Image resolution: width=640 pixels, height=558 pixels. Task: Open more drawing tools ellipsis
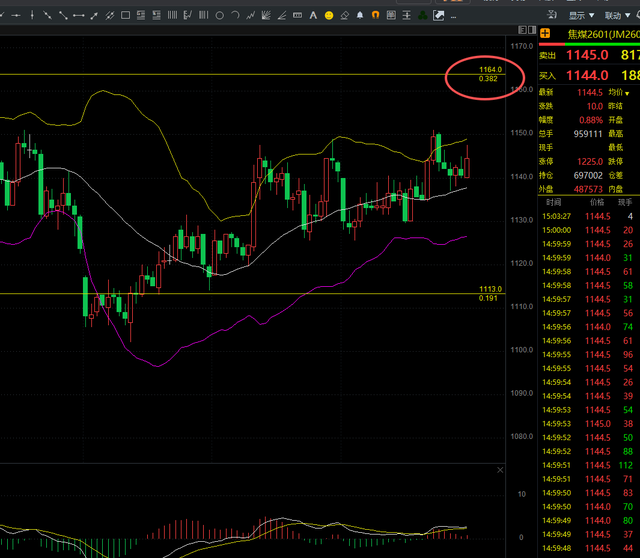pyautogui.click(x=453, y=17)
